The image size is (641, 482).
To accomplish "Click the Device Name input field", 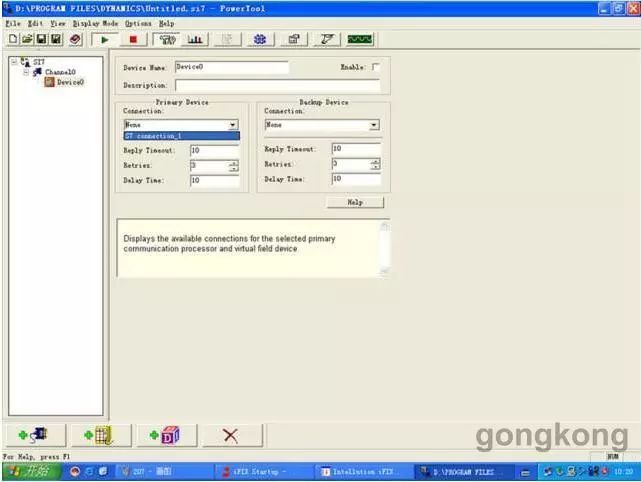I will tap(231, 67).
